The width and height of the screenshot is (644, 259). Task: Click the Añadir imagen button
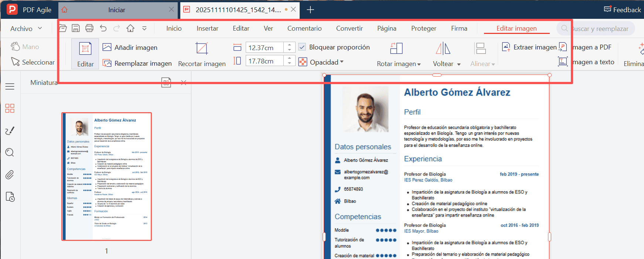130,47
